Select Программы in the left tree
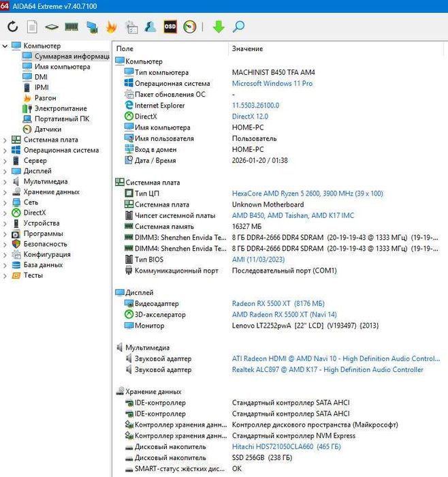Viewport: 448px width, 477px height. pos(43,234)
